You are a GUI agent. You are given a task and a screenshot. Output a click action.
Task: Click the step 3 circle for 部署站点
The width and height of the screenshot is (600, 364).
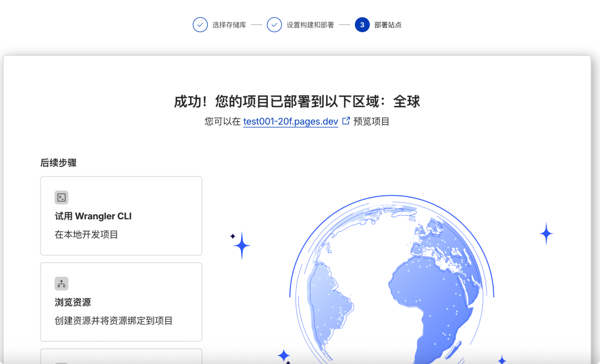pyautogui.click(x=362, y=25)
